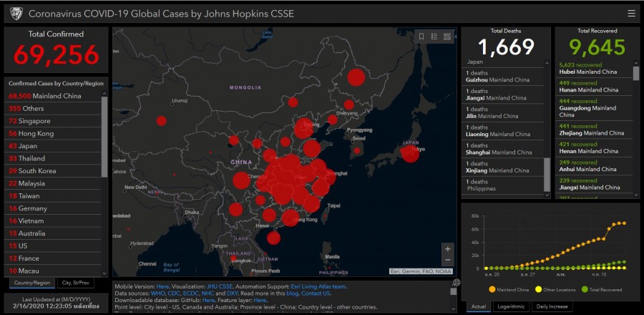Zoom out on the map with minus

coord(447,260)
